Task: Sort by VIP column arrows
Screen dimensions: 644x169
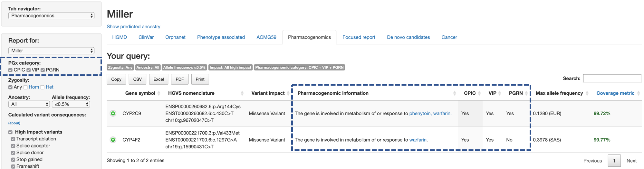Action: (500, 93)
